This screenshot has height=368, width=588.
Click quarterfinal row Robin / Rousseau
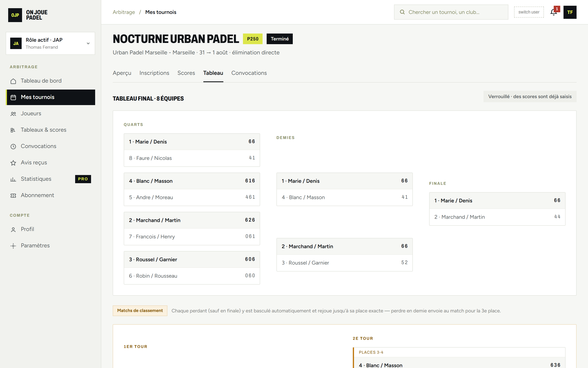pyautogui.click(x=192, y=276)
